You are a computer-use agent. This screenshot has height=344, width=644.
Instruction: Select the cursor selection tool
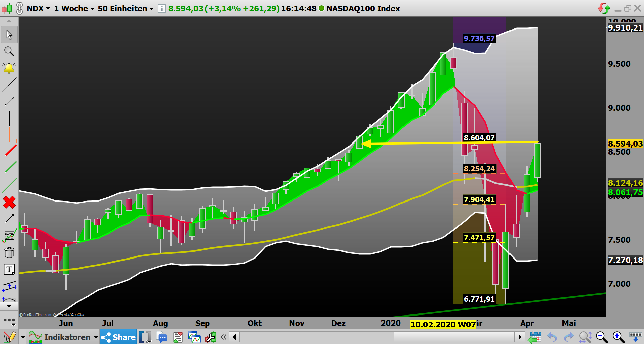click(x=9, y=35)
